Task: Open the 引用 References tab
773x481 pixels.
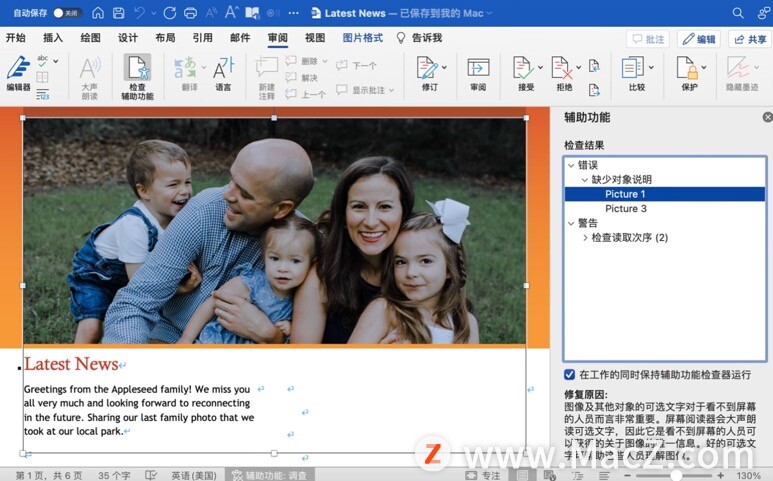Action: [x=203, y=37]
